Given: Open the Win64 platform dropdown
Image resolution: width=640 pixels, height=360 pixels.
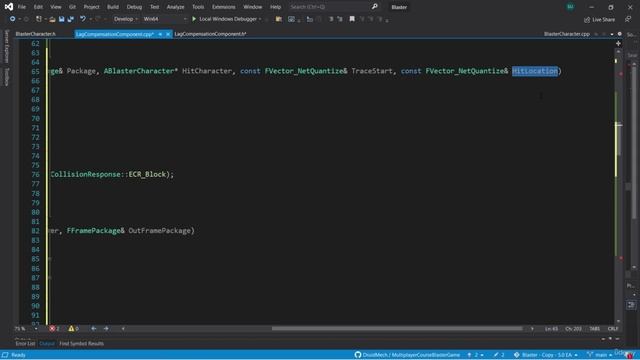Looking at the screenshot, I should 164,19.
